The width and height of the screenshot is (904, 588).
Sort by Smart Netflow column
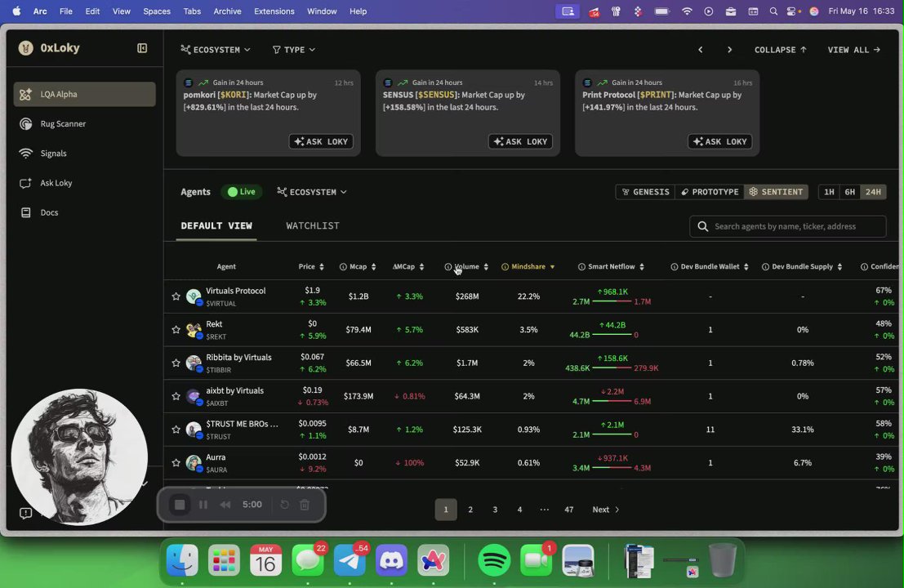coord(611,266)
